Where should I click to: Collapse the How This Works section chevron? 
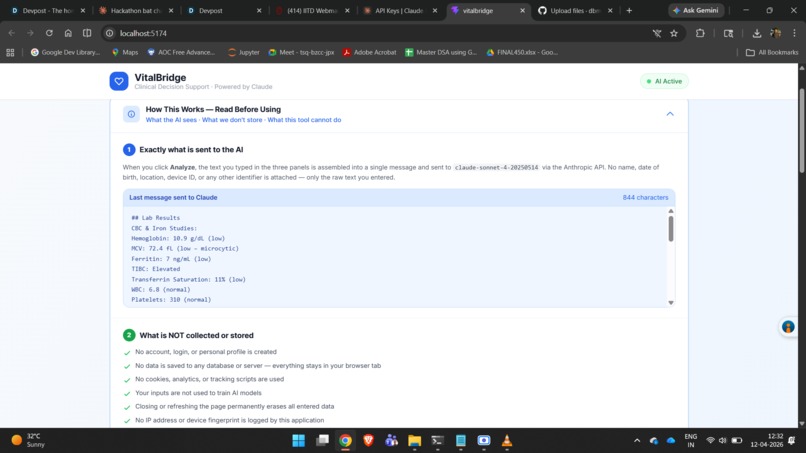coord(670,114)
